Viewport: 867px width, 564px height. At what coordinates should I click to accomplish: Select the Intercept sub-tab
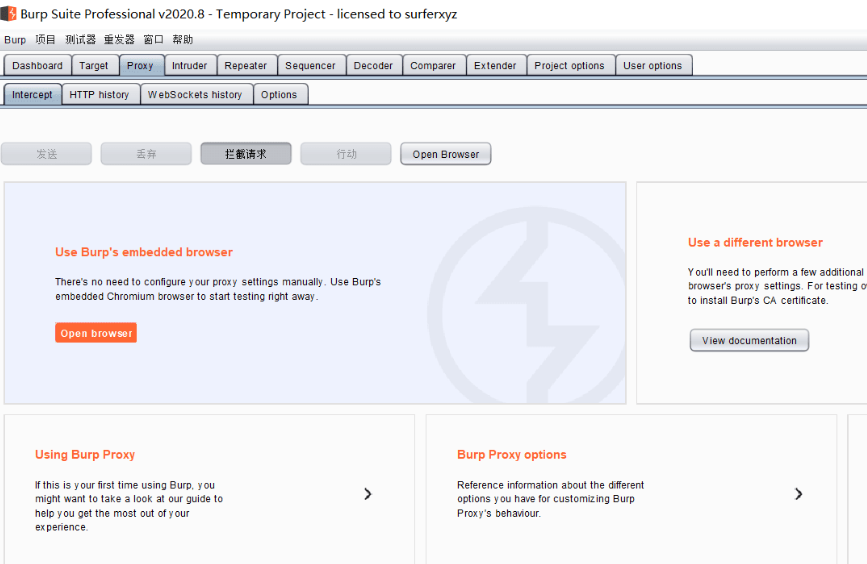(32, 95)
